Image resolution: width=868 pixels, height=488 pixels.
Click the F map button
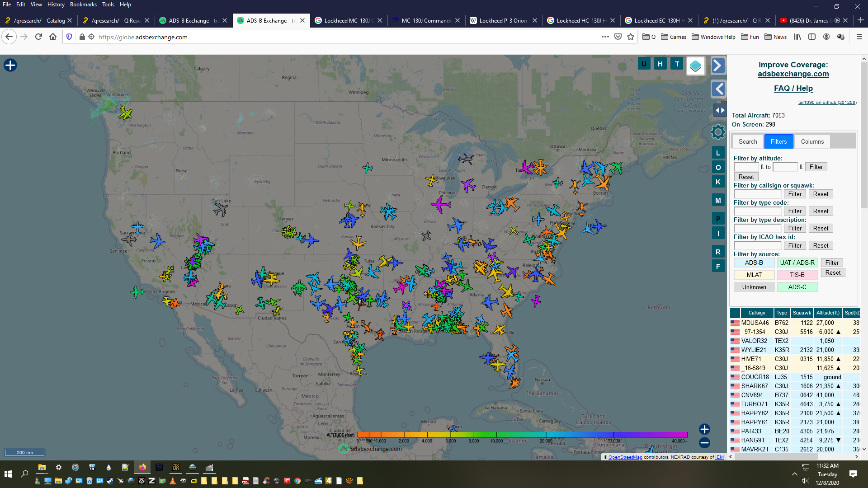[x=718, y=266]
